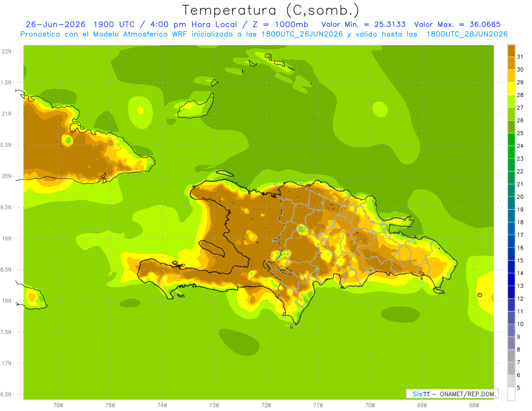
Task: Click the legend value "30"
Action: 520,70
